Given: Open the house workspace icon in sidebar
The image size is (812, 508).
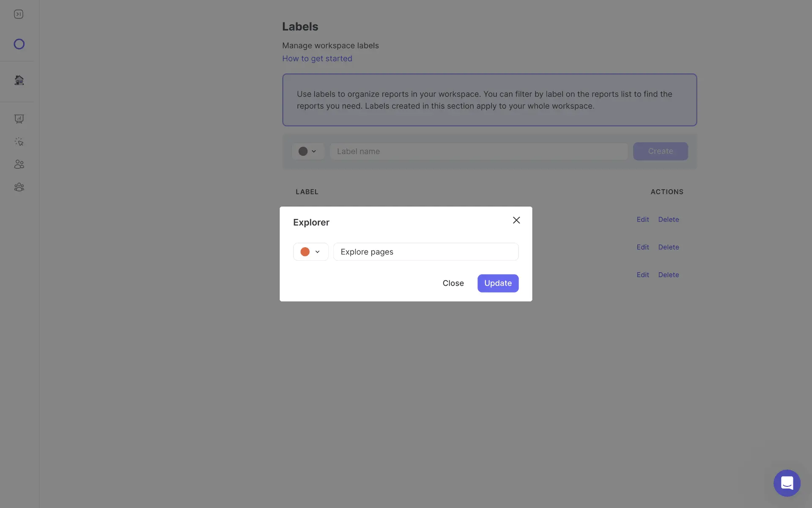Looking at the screenshot, I should (19, 80).
